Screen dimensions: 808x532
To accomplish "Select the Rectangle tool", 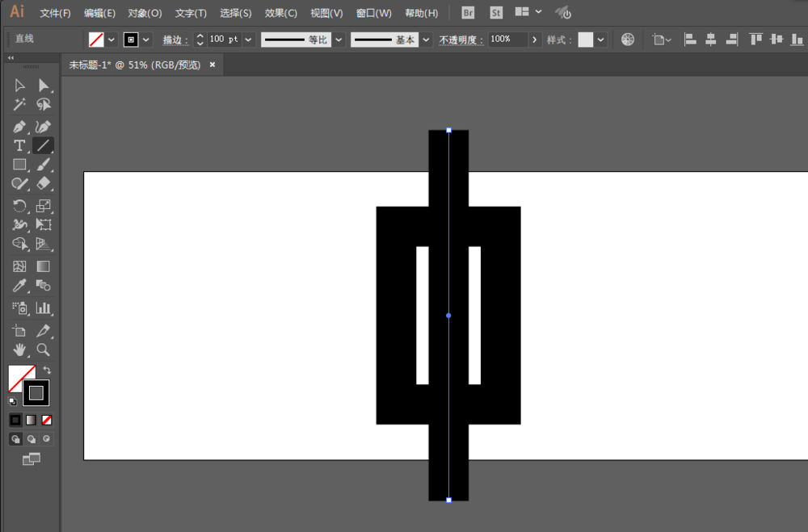I will 19,165.
